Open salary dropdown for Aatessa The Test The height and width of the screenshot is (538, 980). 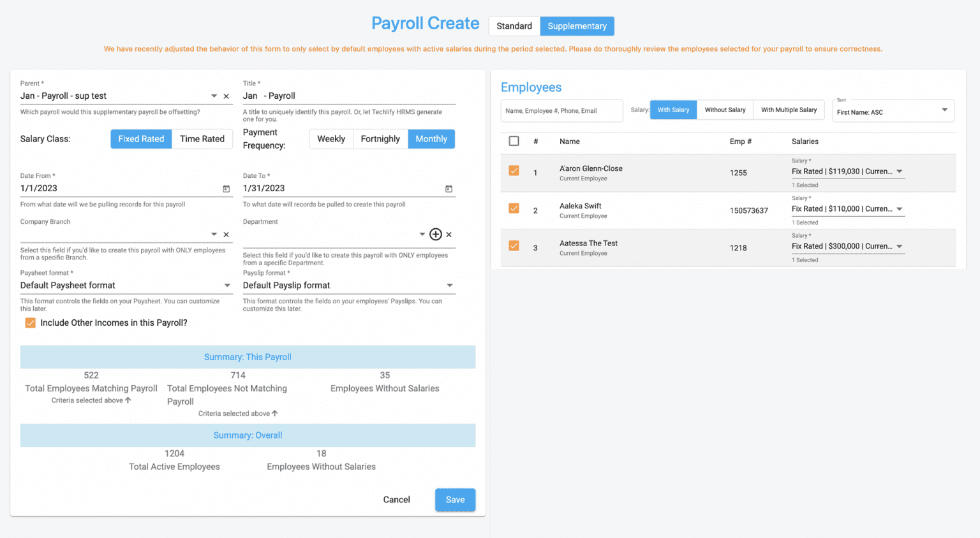(x=899, y=246)
